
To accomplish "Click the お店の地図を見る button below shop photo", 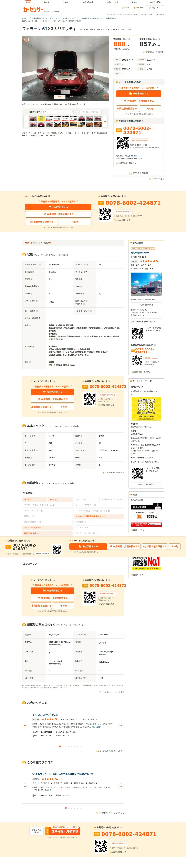I will pyautogui.click(x=146, y=305).
